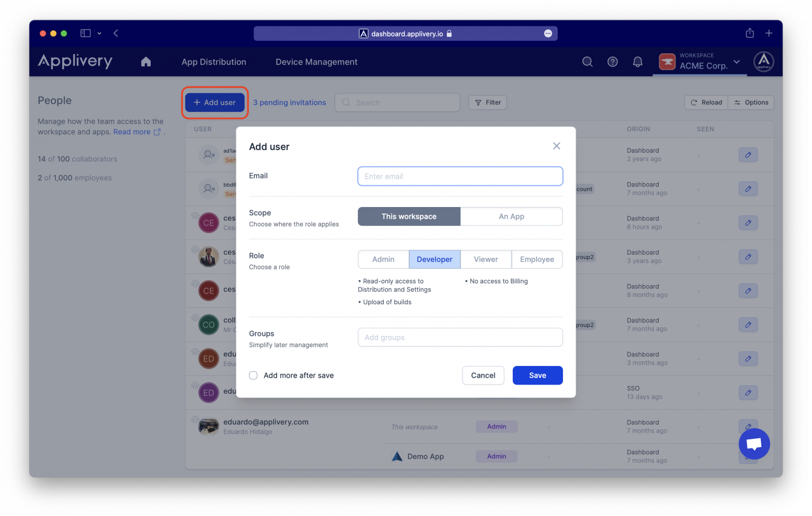Edit eduardo@applivery.com with the pencil icon

pyautogui.click(x=748, y=427)
